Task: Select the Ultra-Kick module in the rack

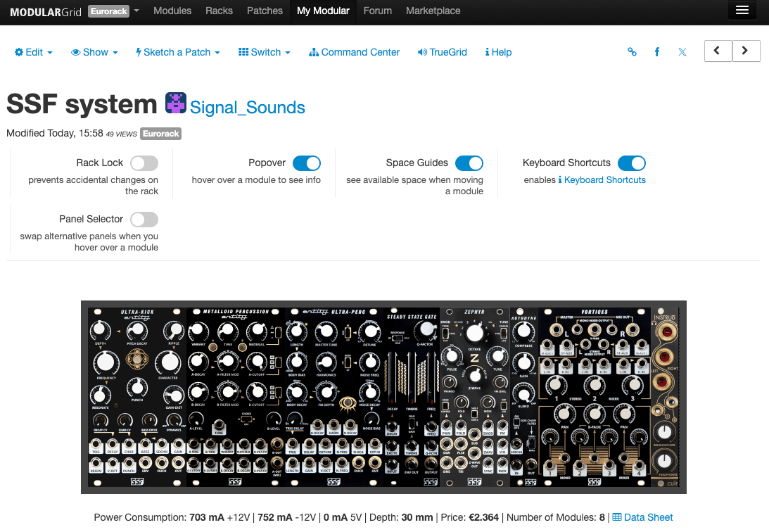Action: [136, 397]
